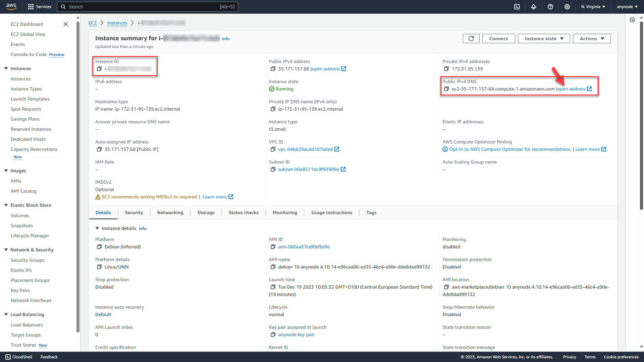Image resolution: width=644 pixels, height=362 pixels.
Task: Copy the Launch time value
Action: (x=273, y=287)
